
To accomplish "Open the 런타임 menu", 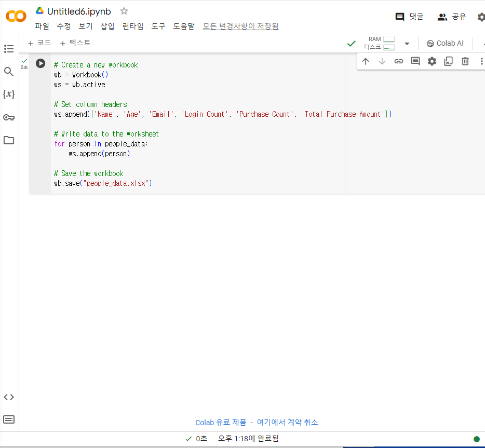I will pos(133,26).
